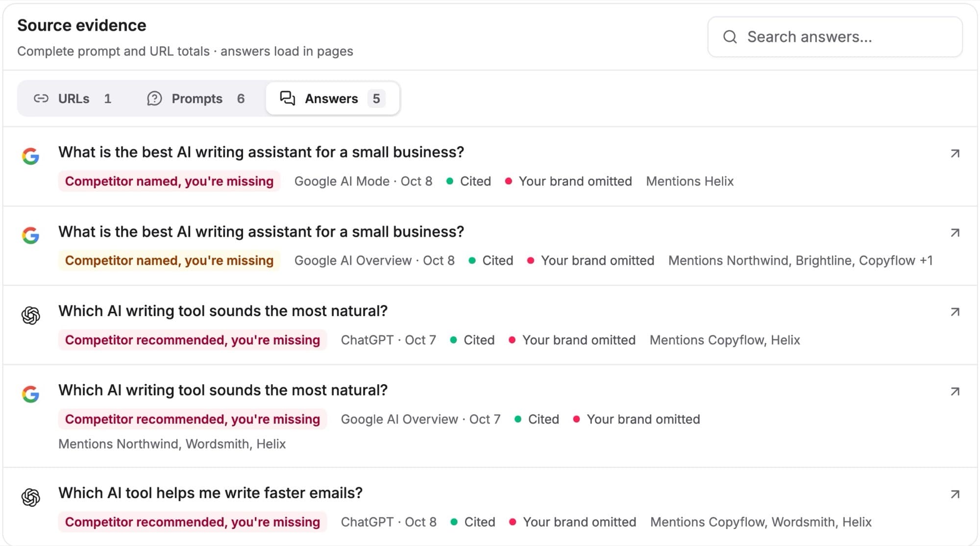This screenshot has width=980, height=546.
Task: Select the Answers tab
Action: tap(333, 99)
